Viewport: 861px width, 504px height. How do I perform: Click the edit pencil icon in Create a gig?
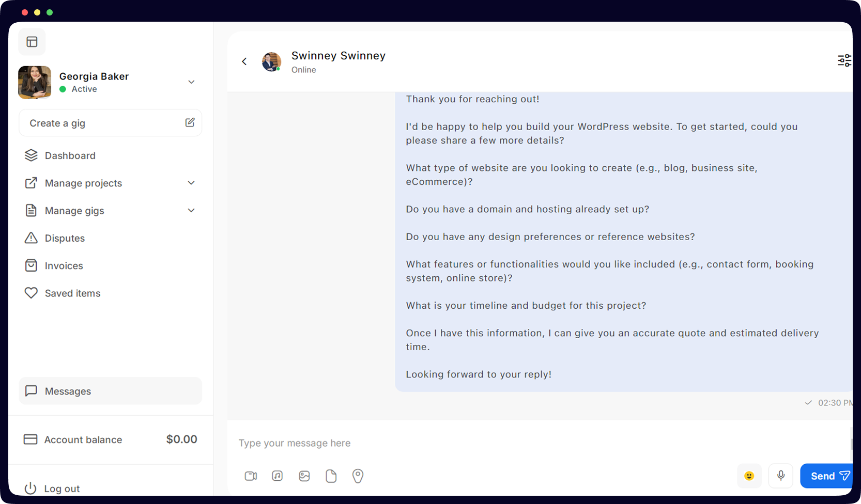click(x=190, y=122)
